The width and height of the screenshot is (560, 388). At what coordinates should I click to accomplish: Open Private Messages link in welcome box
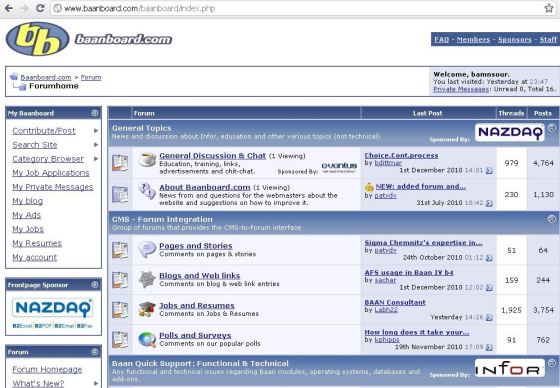461,89
